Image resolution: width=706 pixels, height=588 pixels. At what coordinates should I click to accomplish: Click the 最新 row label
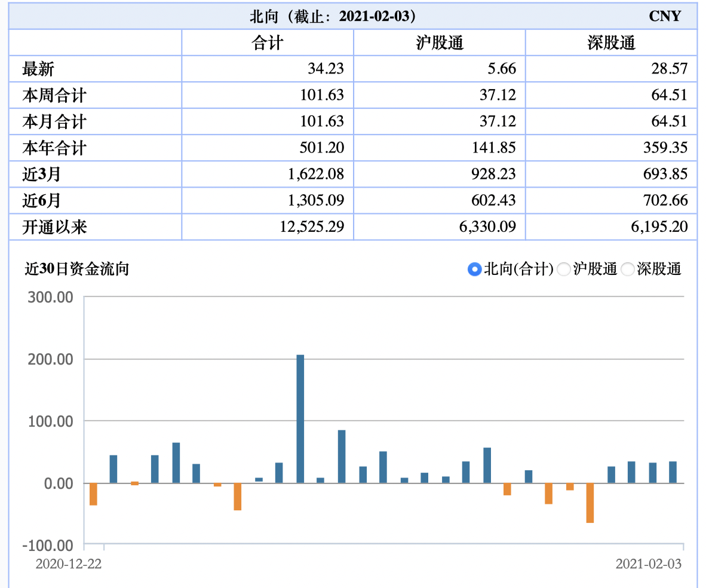(x=38, y=69)
